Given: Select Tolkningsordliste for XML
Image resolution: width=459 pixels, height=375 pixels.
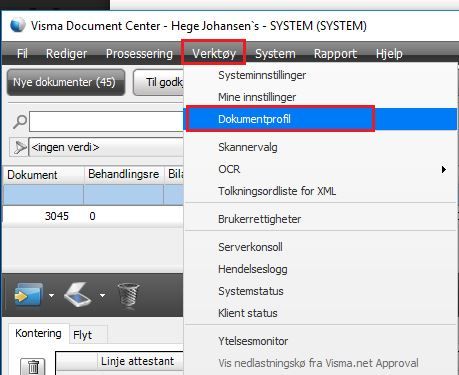Looking at the screenshot, I should (x=321, y=191).
